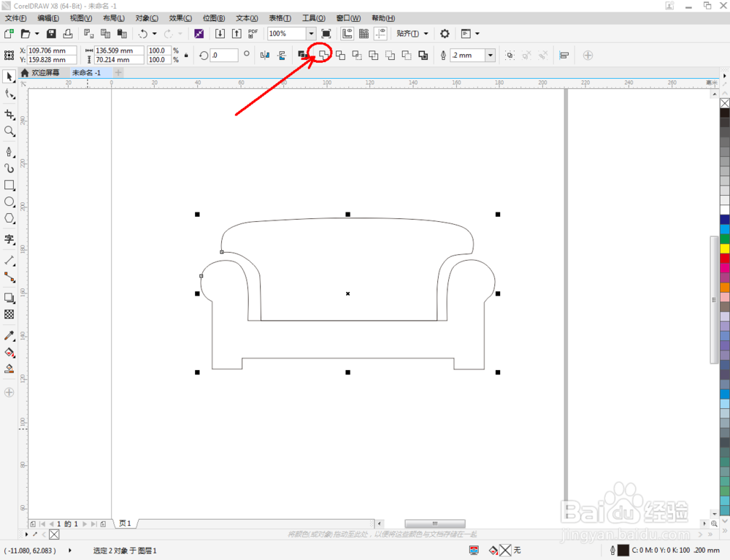Screen dimensions: 730x560
Task: Click the cut icon in the toolbar
Action: (88, 34)
